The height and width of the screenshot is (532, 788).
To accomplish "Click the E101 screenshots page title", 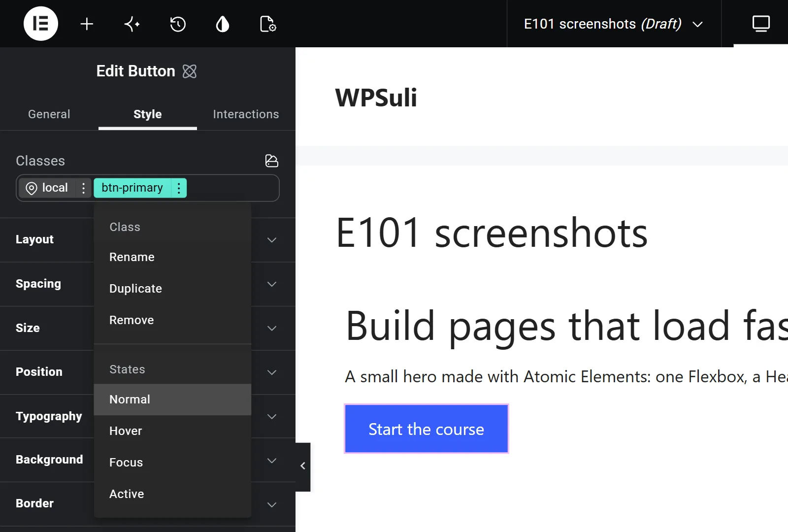I will (x=492, y=233).
